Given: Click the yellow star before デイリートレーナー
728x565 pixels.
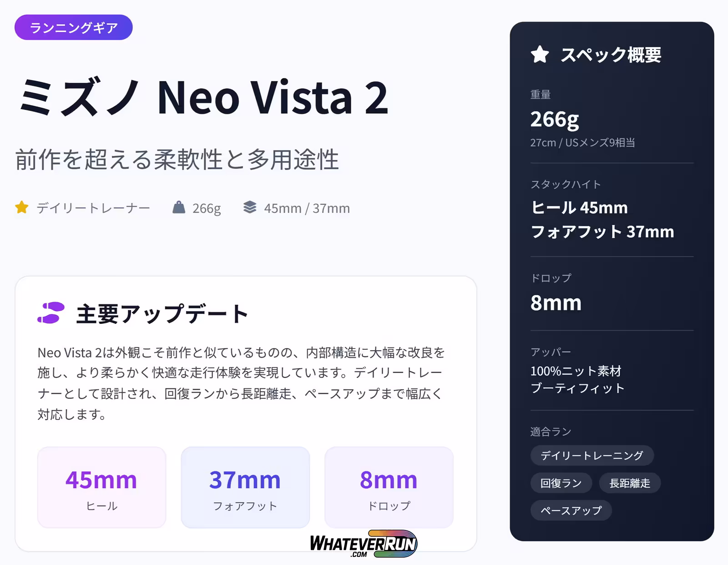Looking at the screenshot, I should pos(21,208).
